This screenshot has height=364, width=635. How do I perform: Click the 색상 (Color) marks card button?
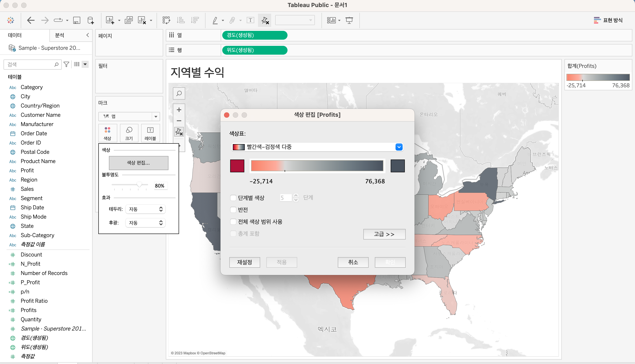click(108, 133)
